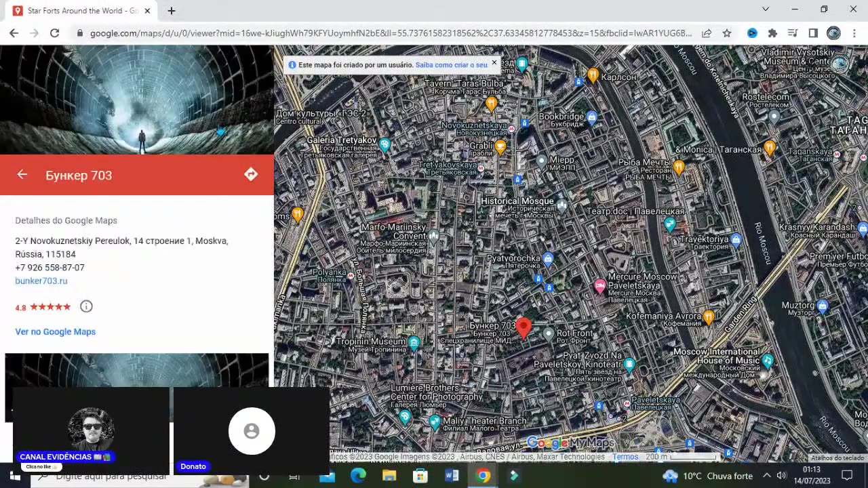868x488 pixels.
Task: Click the Рыба Мечты restaurant marker
Action: 679,167
